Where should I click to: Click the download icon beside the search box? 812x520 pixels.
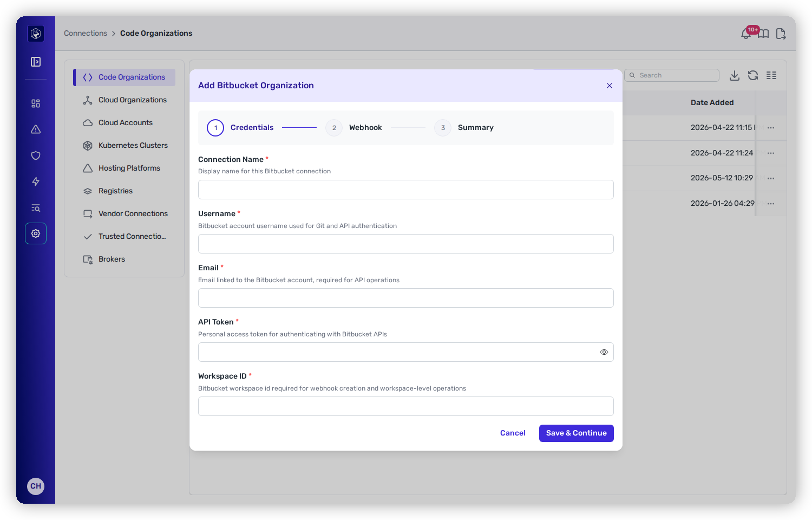735,75
